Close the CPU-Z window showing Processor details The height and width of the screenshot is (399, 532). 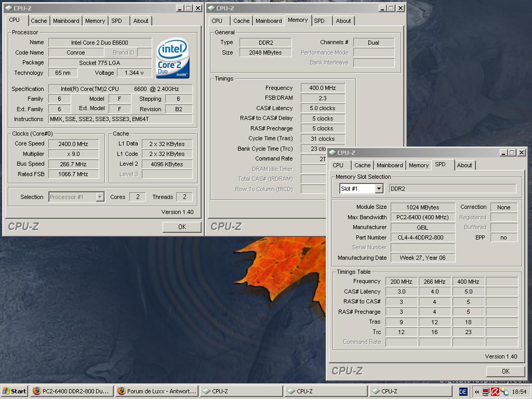pyautogui.click(x=198, y=8)
